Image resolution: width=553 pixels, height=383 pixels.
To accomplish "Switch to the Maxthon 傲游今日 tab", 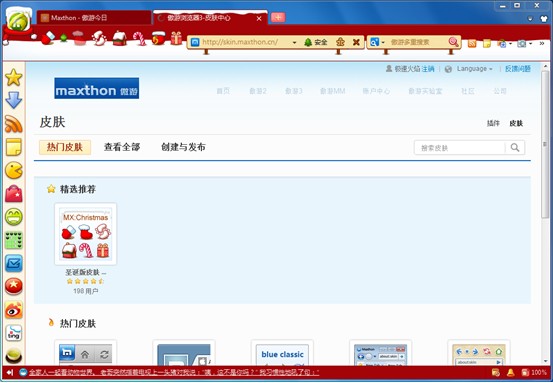I will coord(94,18).
